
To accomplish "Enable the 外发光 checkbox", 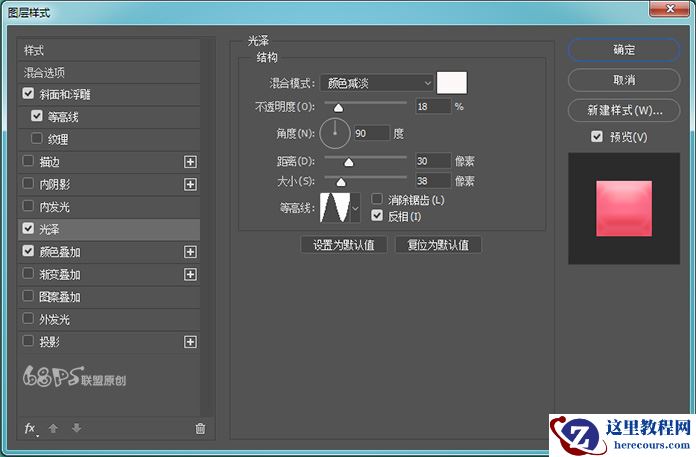I will (28, 319).
